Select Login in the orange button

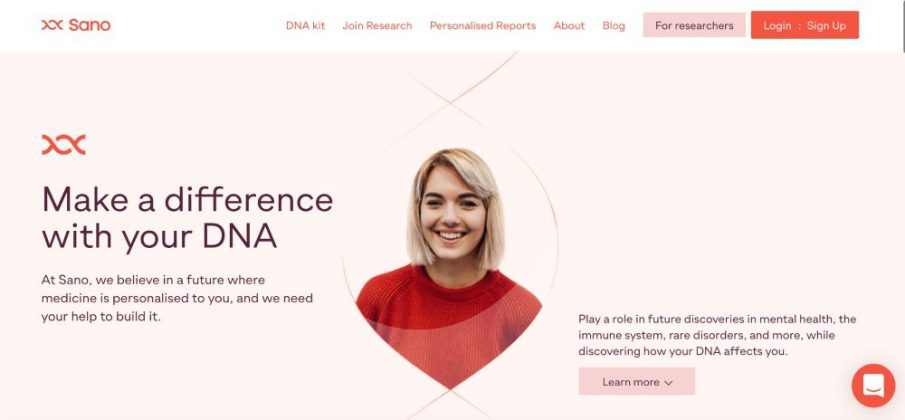click(x=777, y=25)
